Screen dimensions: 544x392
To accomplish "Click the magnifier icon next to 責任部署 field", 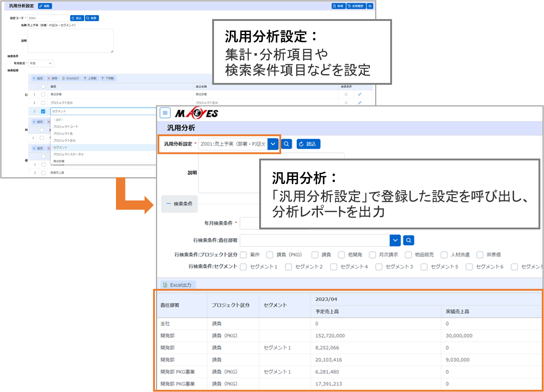I will (409, 240).
